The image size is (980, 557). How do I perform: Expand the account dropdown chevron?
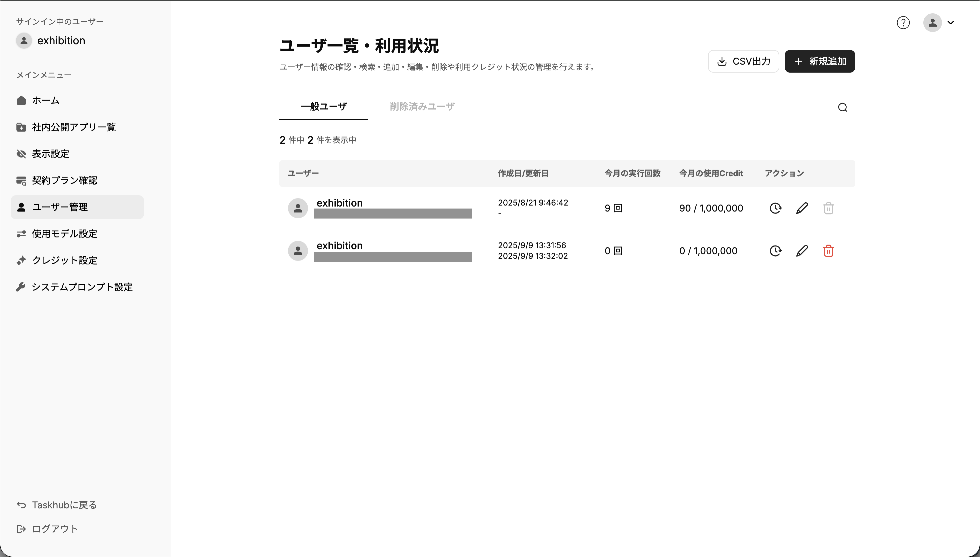951,23
